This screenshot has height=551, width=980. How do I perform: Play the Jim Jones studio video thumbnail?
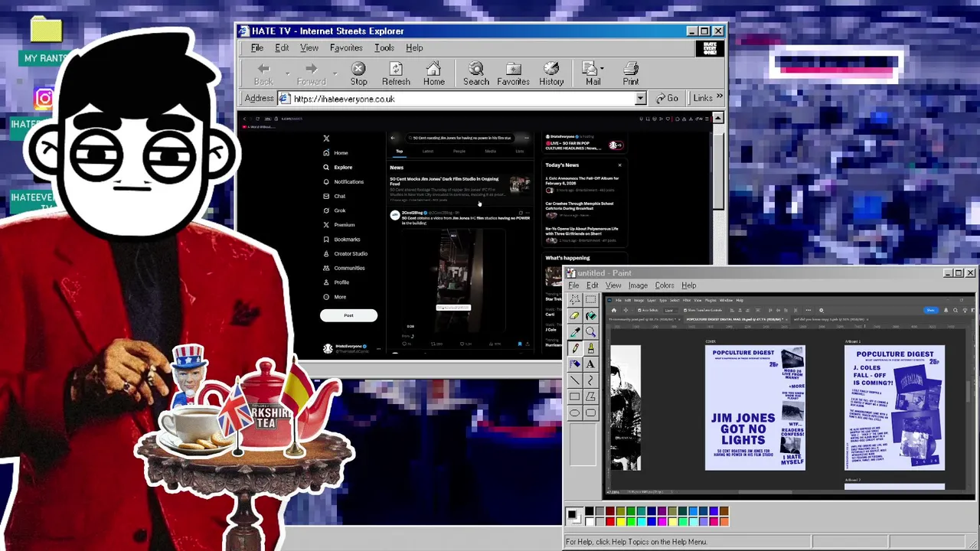tap(453, 280)
